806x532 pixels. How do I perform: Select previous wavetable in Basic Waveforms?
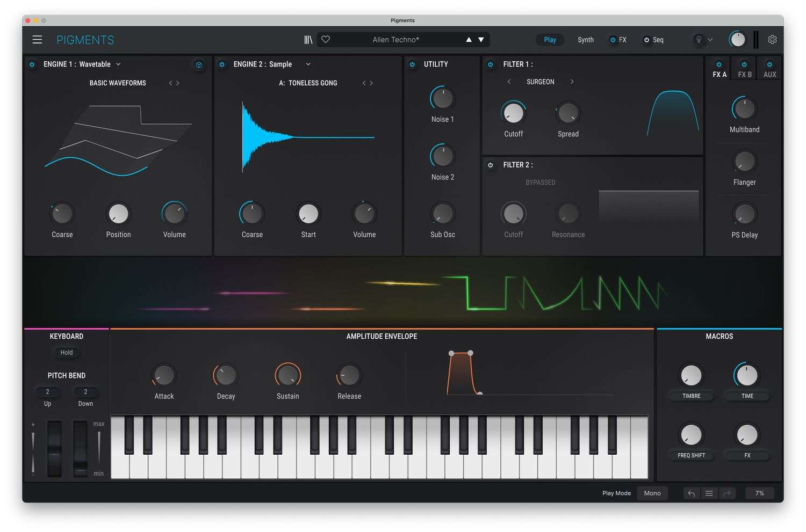(170, 83)
